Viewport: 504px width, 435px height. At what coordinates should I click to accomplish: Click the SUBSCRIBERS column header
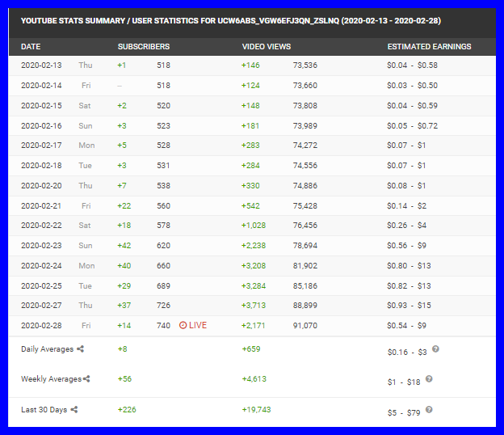[x=144, y=47]
